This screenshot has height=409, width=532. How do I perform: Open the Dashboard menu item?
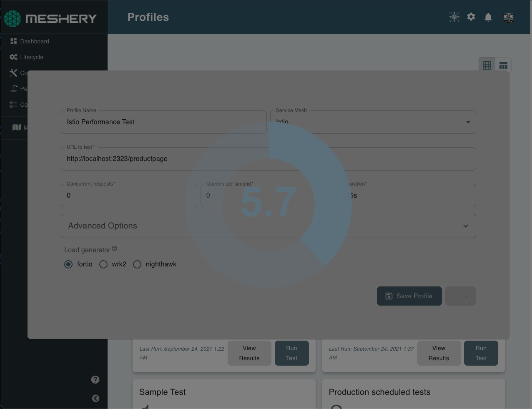(35, 41)
